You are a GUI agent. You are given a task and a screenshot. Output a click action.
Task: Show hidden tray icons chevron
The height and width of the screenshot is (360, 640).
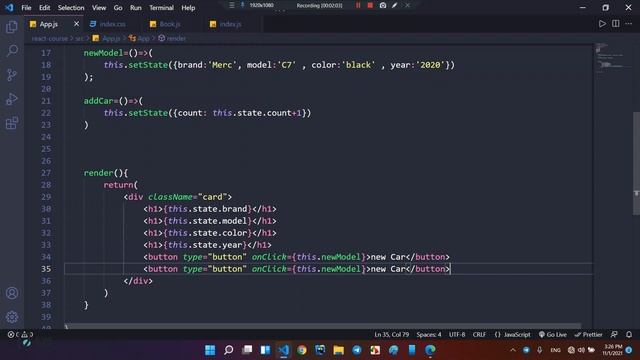click(513, 350)
